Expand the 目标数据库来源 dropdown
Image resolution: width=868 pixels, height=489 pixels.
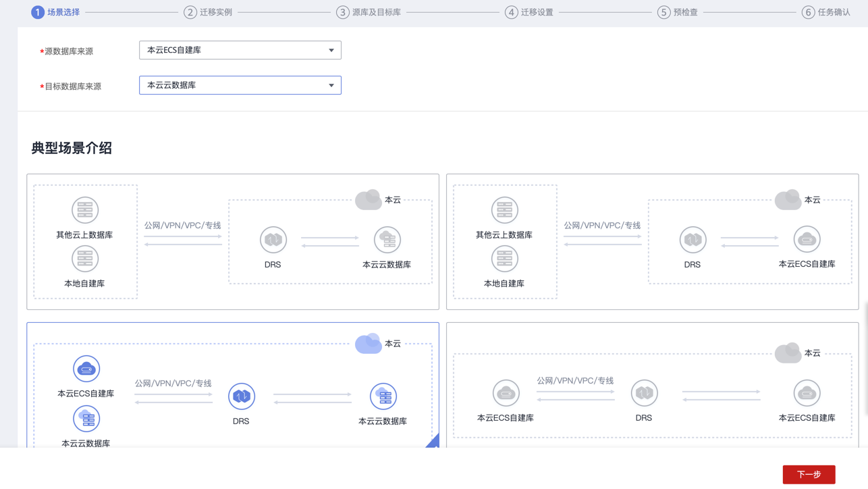click(x=240, y=85)
